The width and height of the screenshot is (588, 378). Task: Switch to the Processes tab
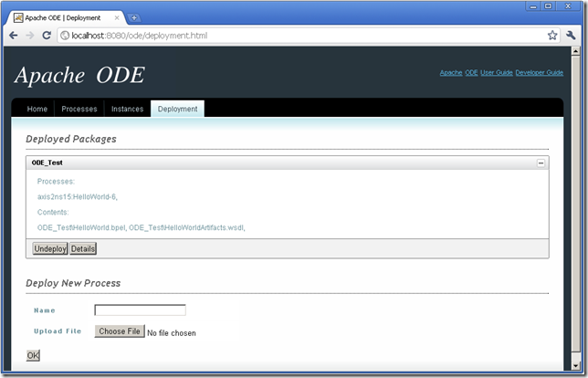[79, 109]
